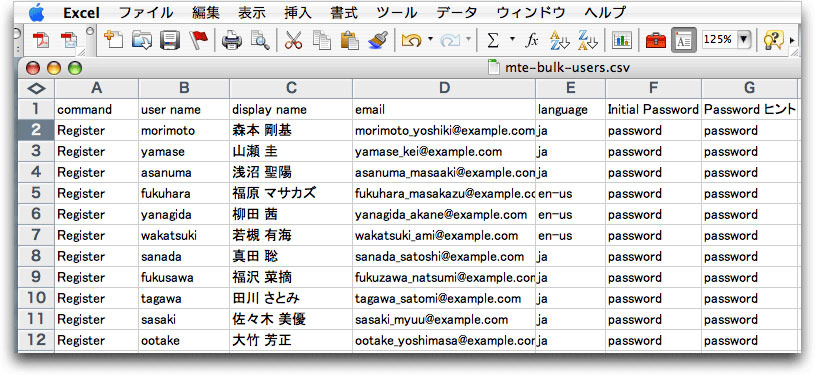
Task: Click the Copy icon
Action: point(322,40)
